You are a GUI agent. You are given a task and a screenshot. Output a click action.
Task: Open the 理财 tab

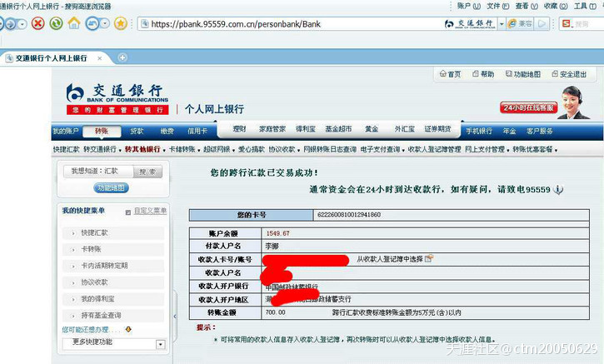tap(239, 128)
